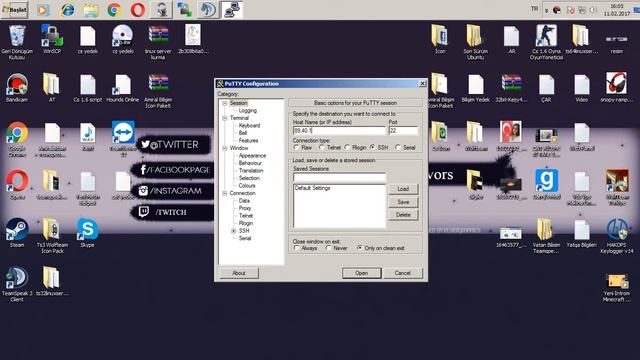Expand the SSH tree node
This screenshot has height=360, width=640.
(x=233, y=231)
